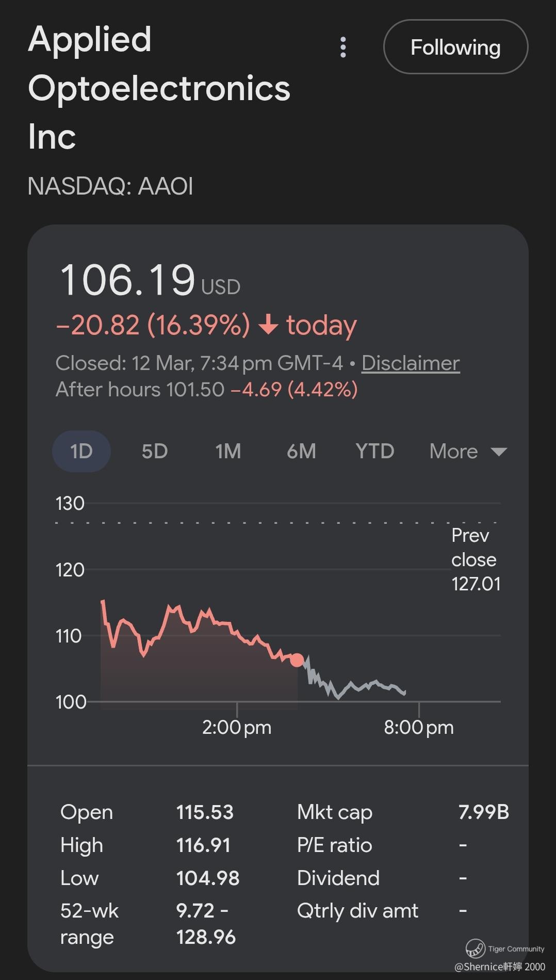Show the 1M chart range
The width and height of the screenshot is (556, 980).
228,451
